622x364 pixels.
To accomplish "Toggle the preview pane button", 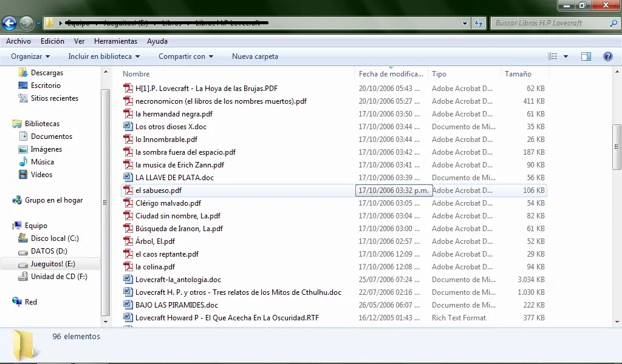I will click(586, 56).
